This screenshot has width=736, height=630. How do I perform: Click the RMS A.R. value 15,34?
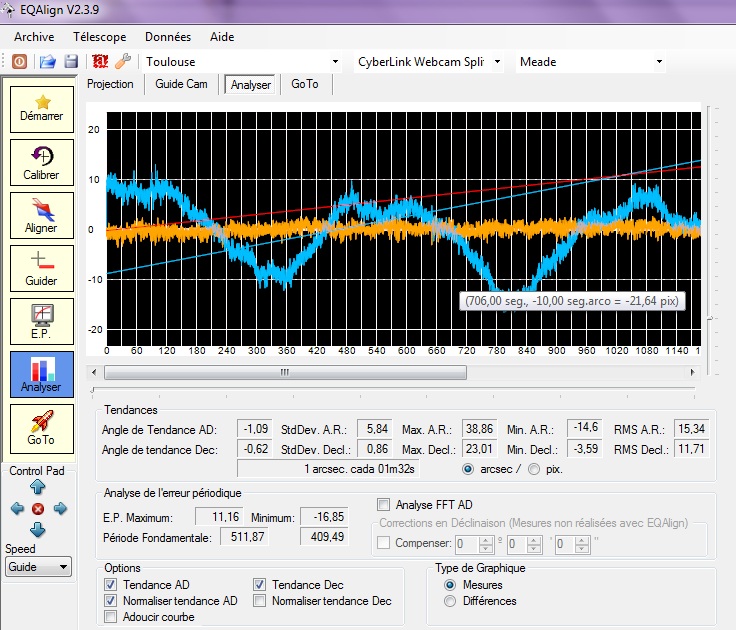tap(691, 429)
